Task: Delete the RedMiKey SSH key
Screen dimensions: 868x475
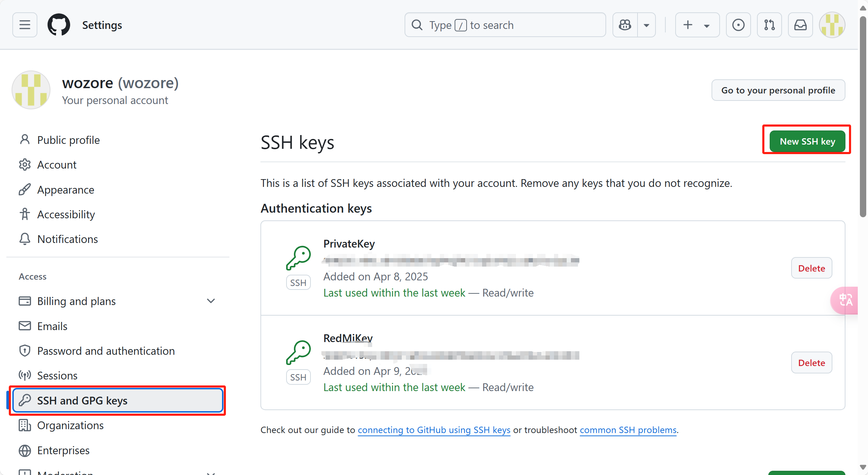Action: [x=811, y=363]
